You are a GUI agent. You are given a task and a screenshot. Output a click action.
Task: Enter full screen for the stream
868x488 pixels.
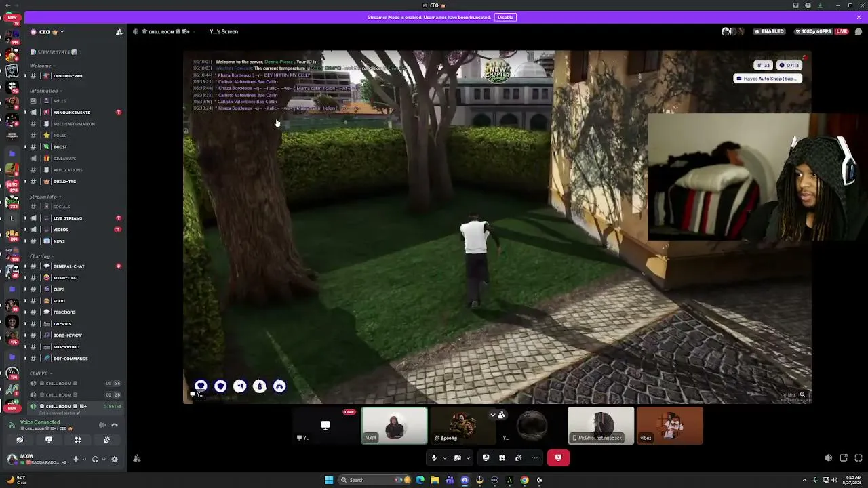click(x=859, y=458)
